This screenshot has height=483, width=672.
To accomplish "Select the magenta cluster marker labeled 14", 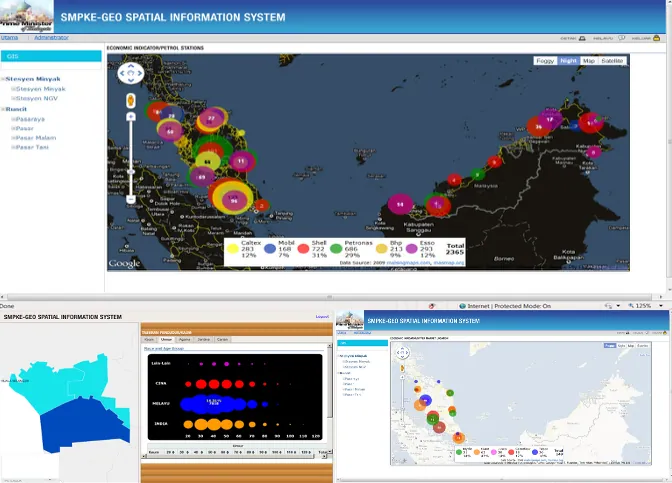I will point(400,204).
